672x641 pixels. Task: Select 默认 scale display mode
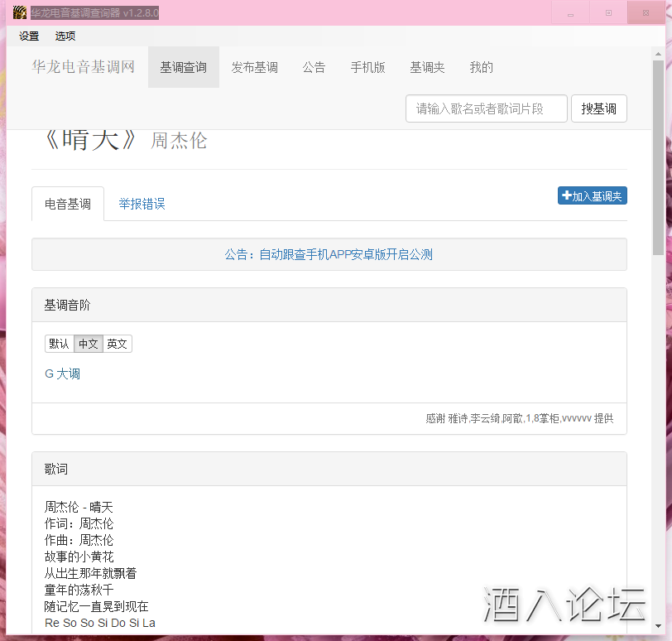59,344
